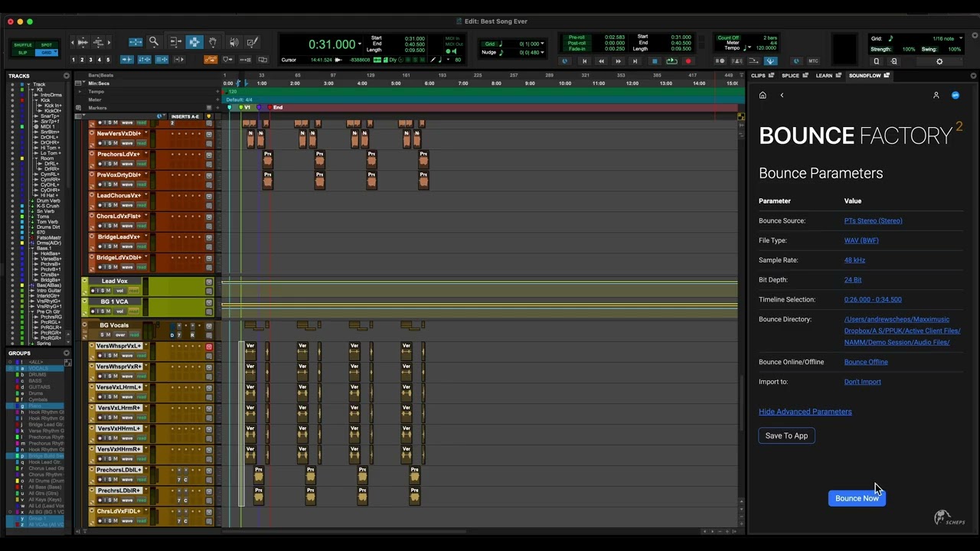The height and width of the screenshot is (551, 980).
Task: Open the wave view selector on PreVoxDrtyDbl+
Action: 128,184
